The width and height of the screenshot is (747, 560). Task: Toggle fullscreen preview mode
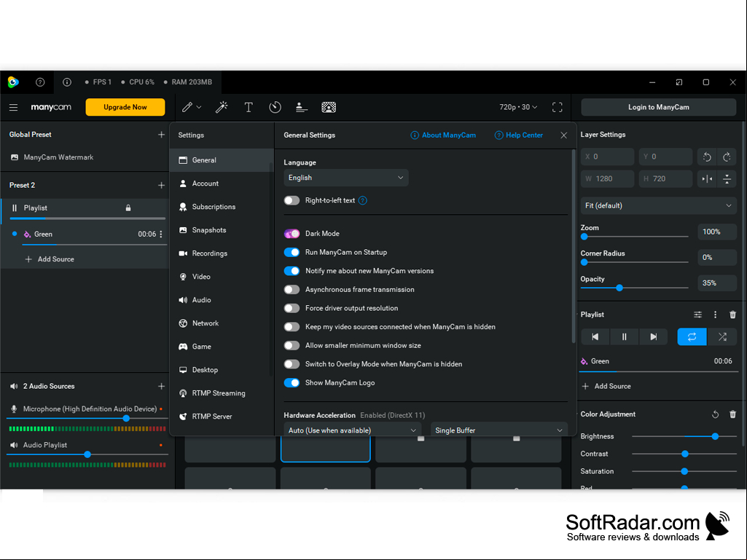pos(558,107)
